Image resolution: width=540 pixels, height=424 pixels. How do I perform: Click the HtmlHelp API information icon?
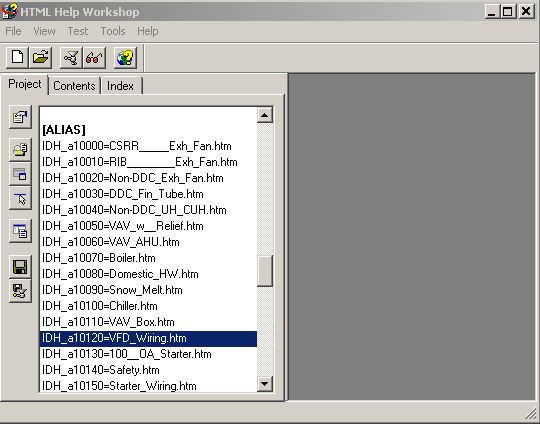tap(20, 198)
